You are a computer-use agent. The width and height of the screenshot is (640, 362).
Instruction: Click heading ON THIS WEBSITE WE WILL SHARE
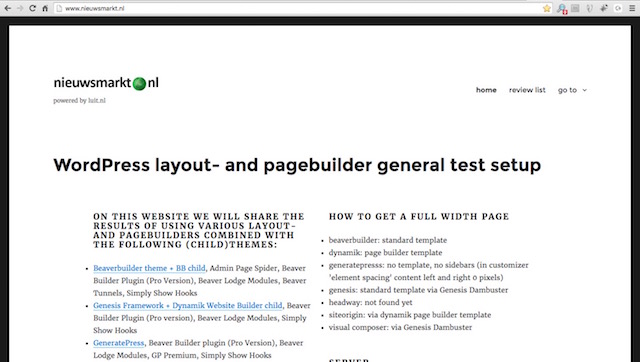[199, 230]
